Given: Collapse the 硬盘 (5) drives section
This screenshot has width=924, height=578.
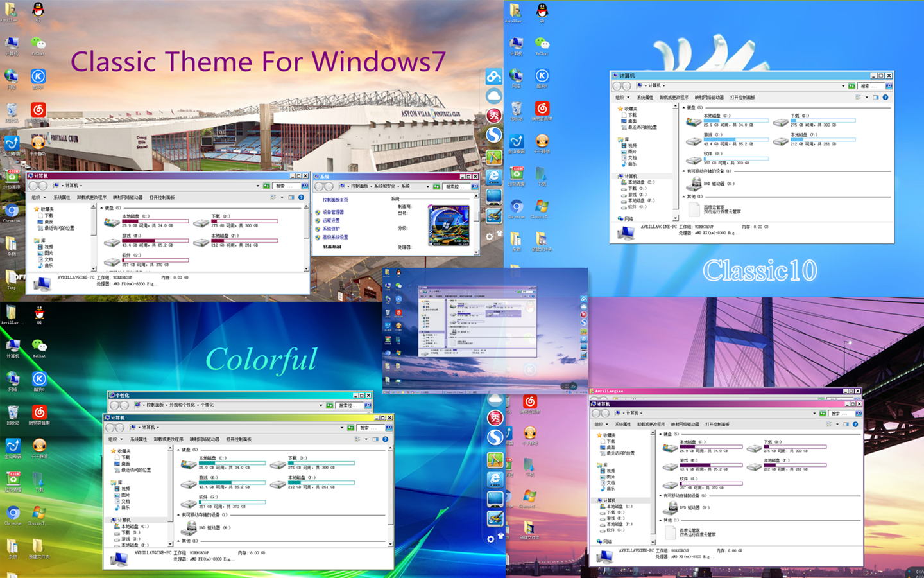Looking at the screenshot, I should click(x=683, y=107).
